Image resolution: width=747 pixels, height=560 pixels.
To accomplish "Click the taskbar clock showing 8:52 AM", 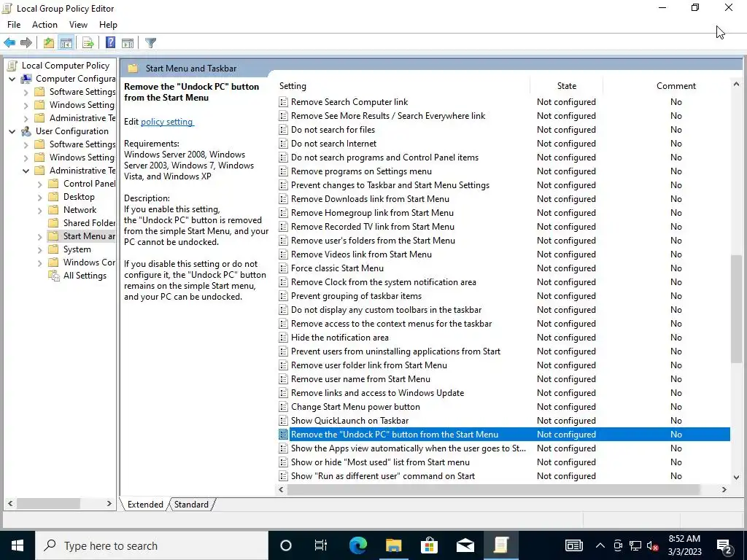I will coord(684,545).
